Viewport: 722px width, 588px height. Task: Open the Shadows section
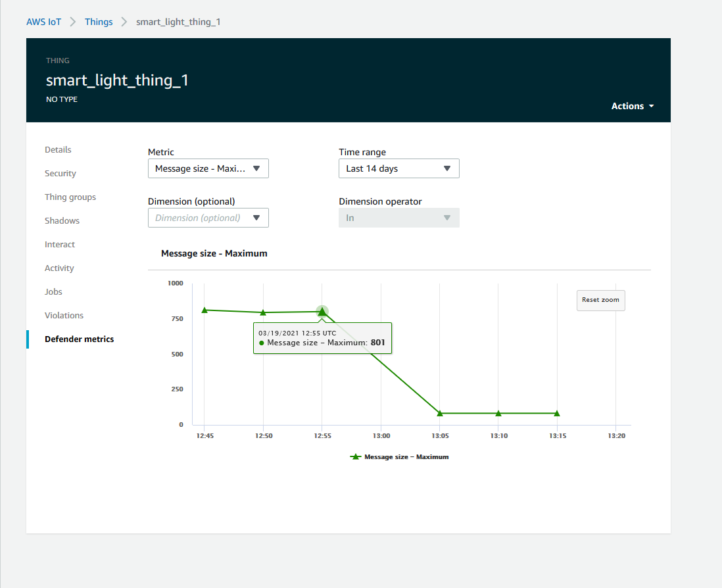pos(62,220)
